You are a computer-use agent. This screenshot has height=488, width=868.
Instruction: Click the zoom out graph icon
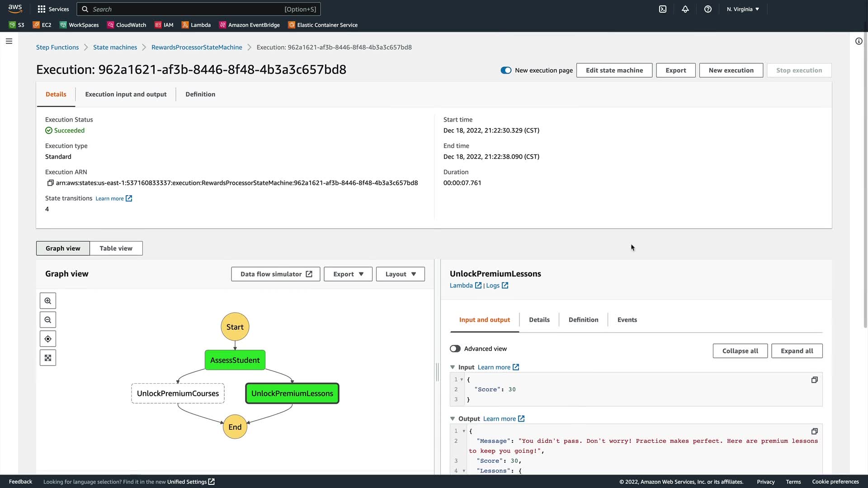[x=48, y=320]
